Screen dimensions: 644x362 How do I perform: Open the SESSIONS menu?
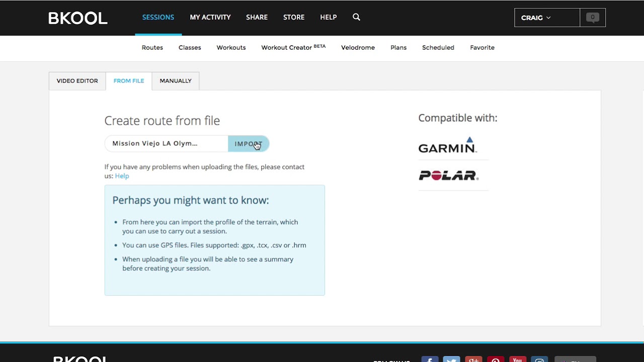pyautogui.click(x=158, y=17)
